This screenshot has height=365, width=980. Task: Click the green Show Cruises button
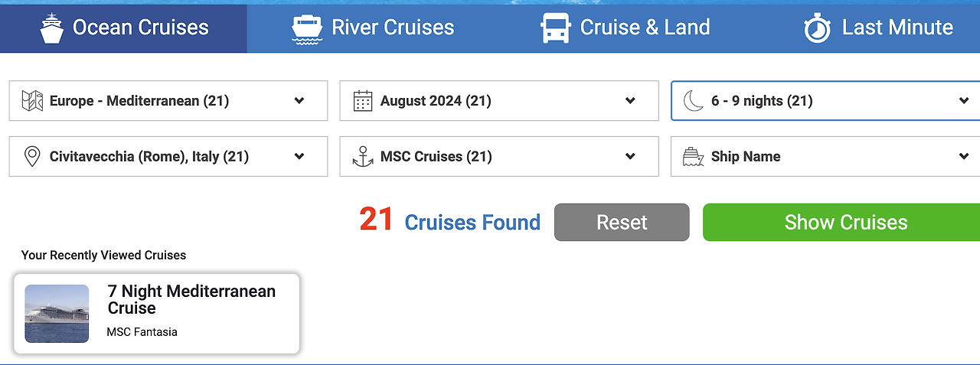coord(841,223)
